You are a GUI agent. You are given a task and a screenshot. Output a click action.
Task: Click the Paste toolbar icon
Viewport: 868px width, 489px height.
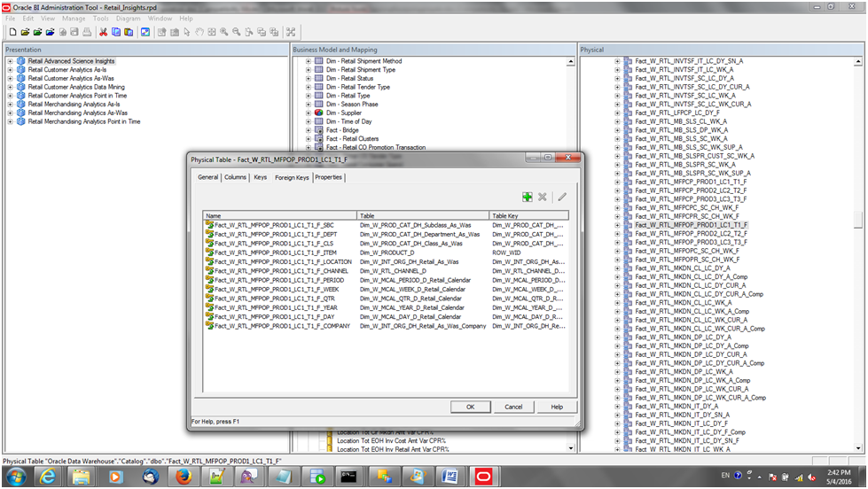click(x=129, y=32)
